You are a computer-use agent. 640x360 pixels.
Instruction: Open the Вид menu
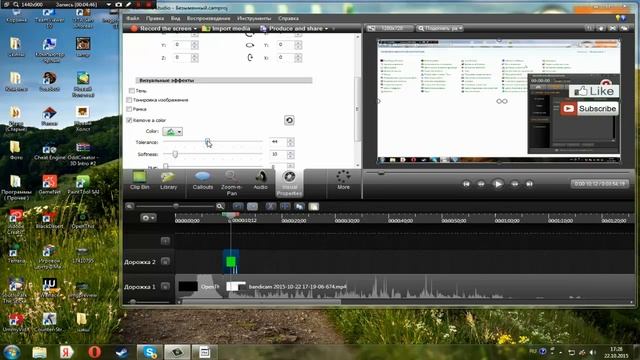point(175,18)
